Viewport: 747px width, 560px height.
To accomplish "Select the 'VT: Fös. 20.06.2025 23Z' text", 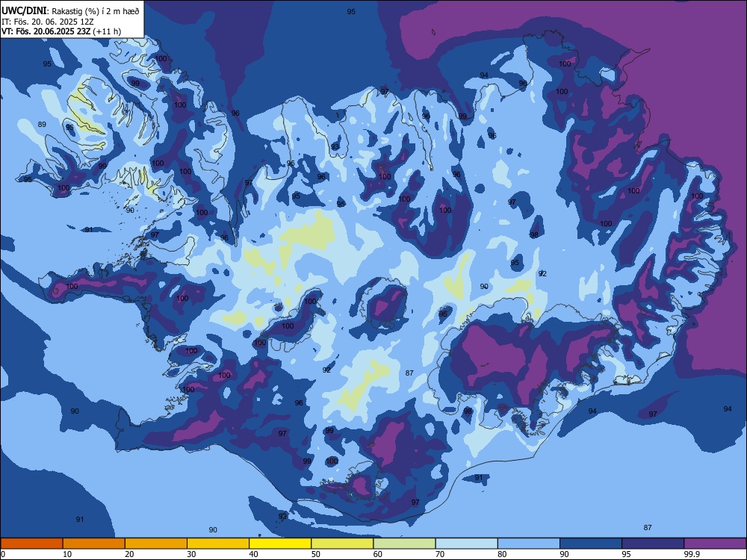I will 46,31.
